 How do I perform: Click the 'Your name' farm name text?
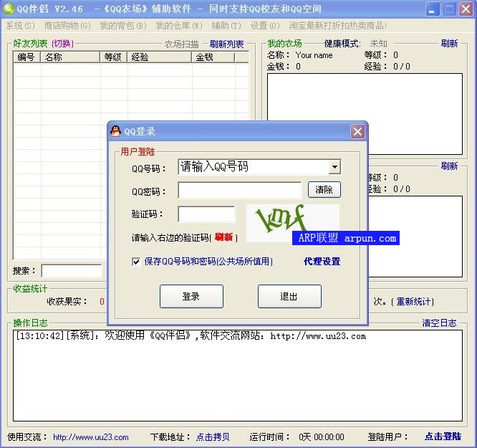314,55
